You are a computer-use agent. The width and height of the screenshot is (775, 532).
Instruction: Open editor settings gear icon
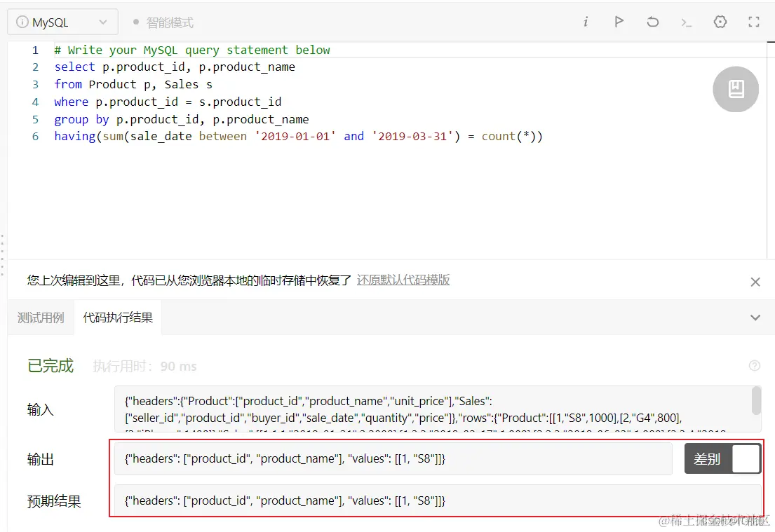click(720, 22)
